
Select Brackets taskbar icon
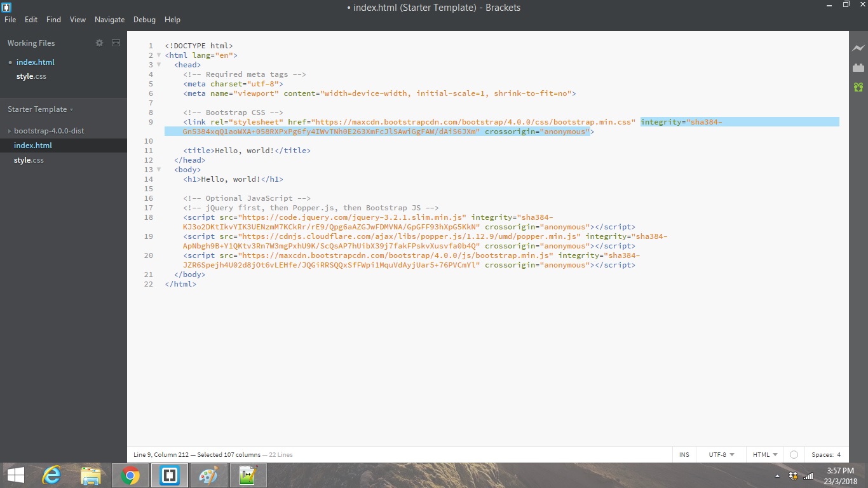[x=170, y=475]
